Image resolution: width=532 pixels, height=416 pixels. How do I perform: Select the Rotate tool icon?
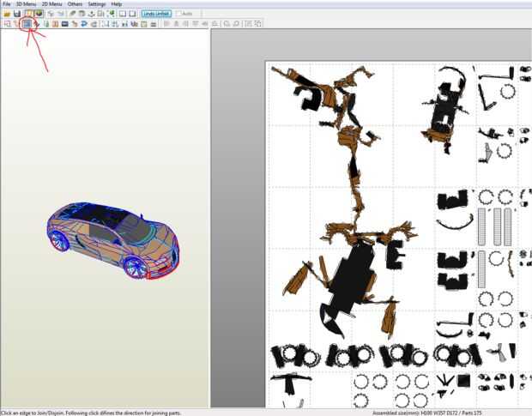[x=16, y=24]
